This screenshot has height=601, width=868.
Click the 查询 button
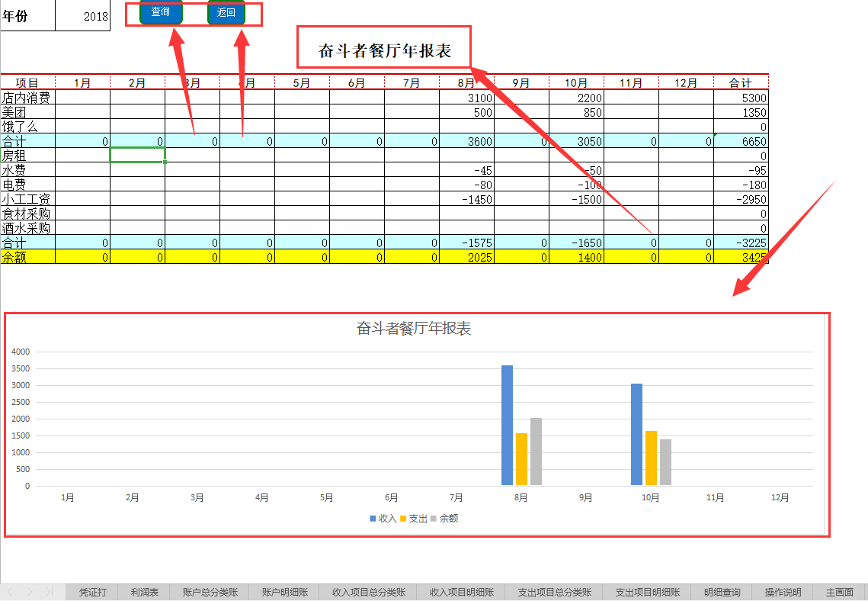click(161, 13)
